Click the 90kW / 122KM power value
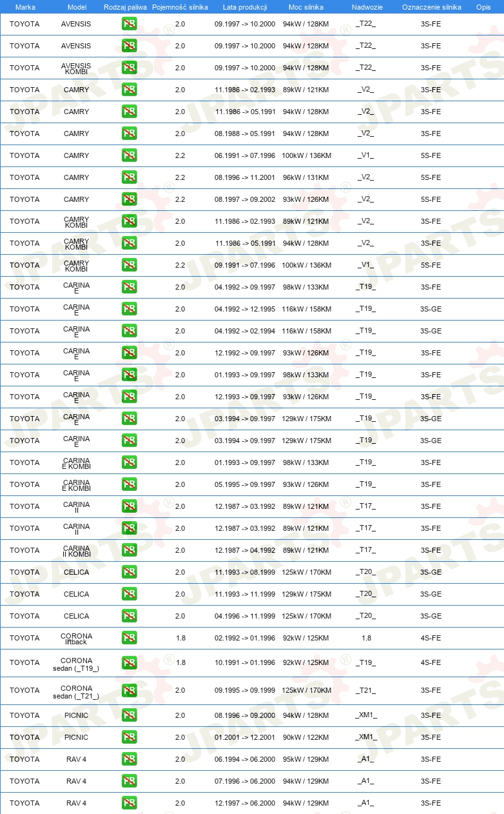504x814 pixels. click(x=306, y=737)
